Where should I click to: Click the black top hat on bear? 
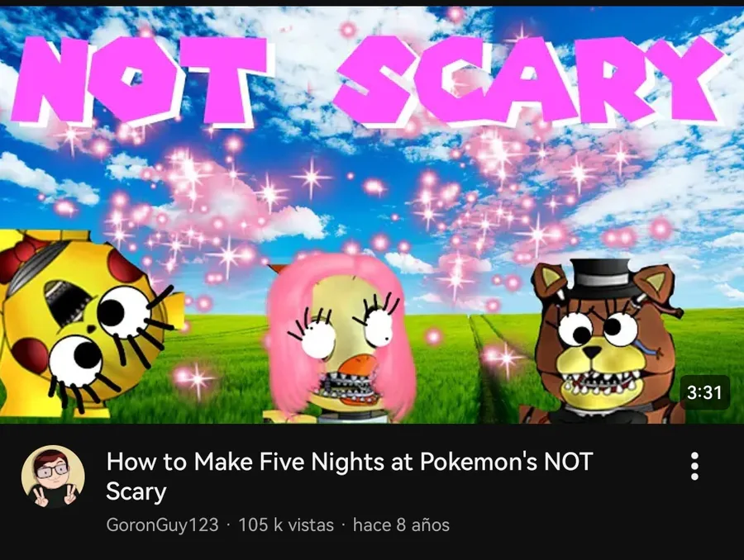(x=600, y=278)
